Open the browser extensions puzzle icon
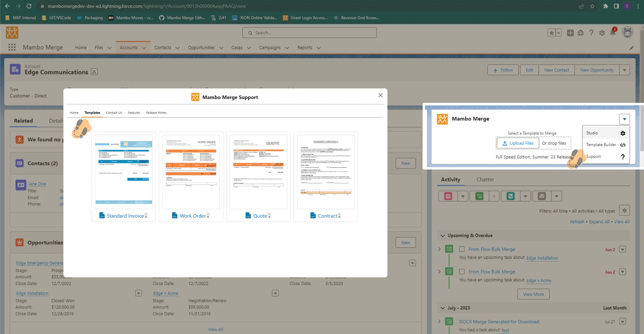Screen dimensions: 644x334 (x=605, y=6)
